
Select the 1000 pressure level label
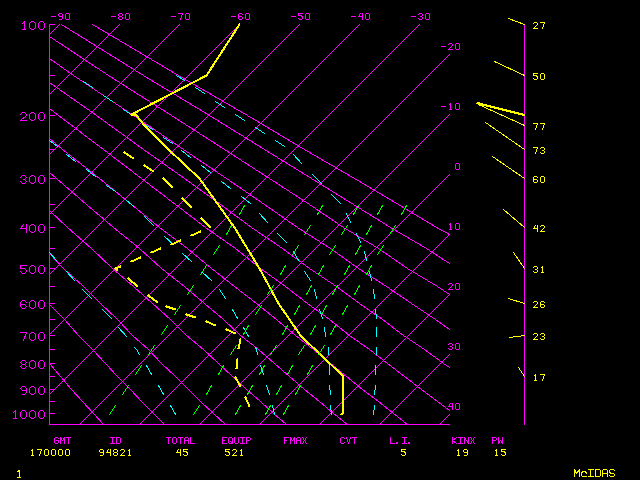coord(31,415)
